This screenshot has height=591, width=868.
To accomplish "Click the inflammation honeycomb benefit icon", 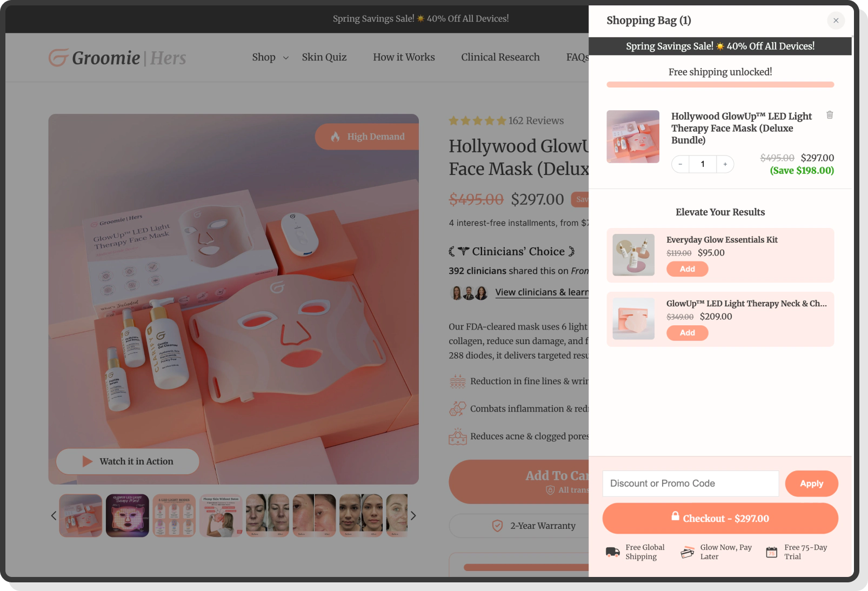I will coord(458,408).
